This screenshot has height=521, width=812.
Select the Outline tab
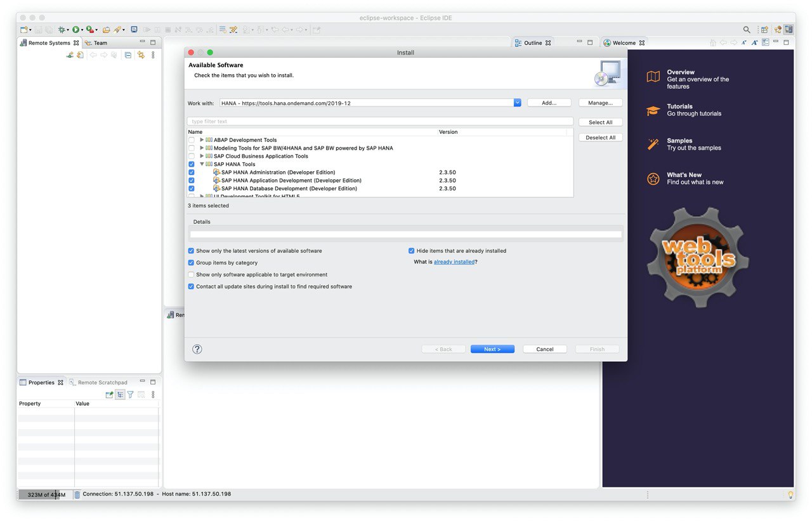(532, 43)
